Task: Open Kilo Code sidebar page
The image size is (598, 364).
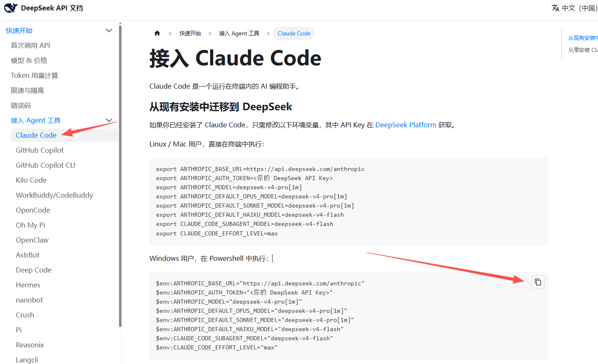Action: pos(31,180)
